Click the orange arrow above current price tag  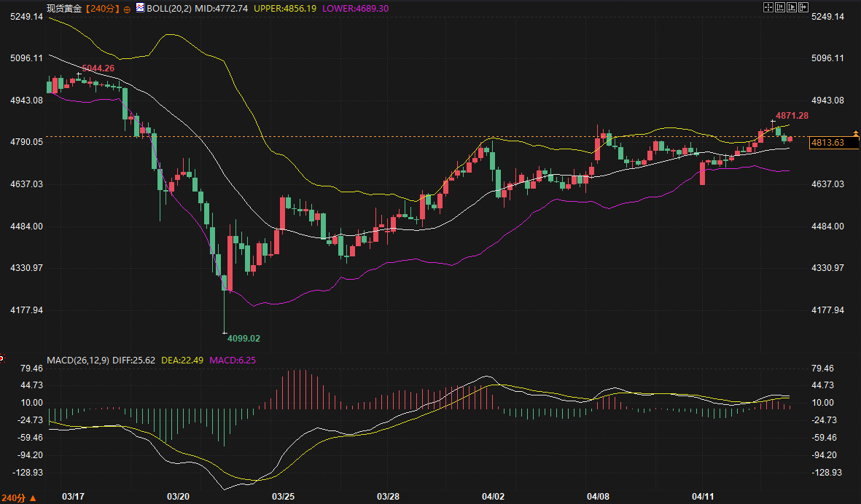[856, 133]
